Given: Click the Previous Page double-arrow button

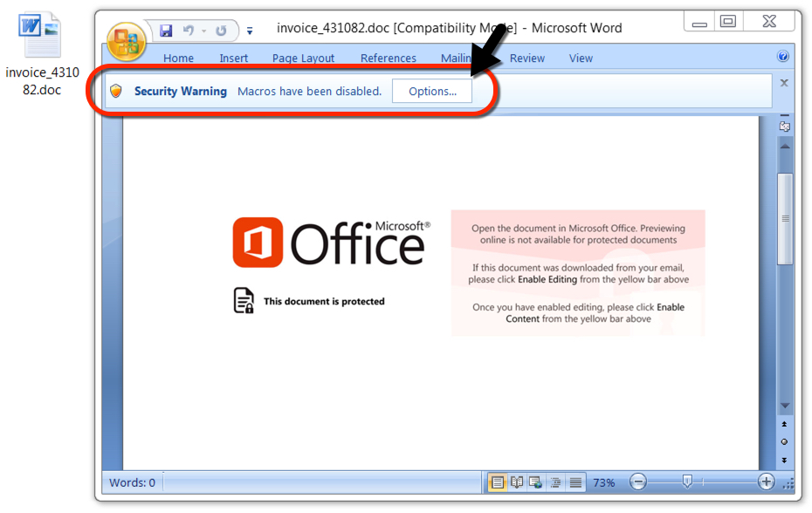Looking at the screenshot, I should 785,425.
